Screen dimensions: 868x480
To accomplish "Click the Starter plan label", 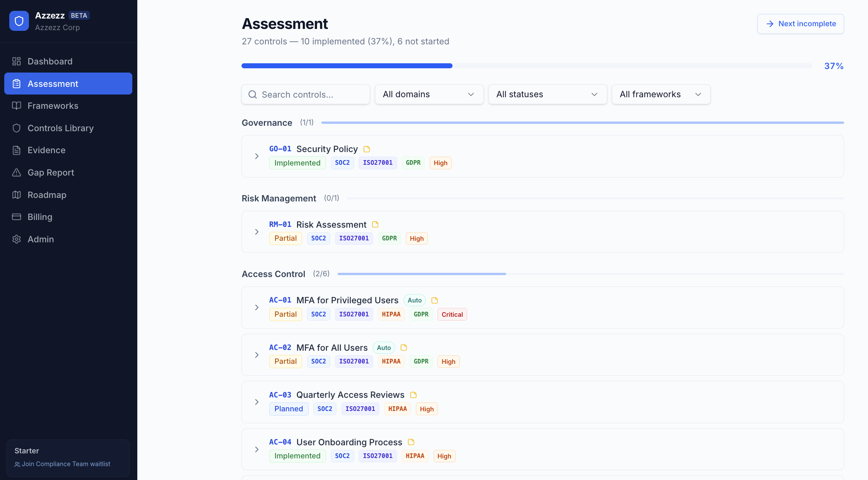I will (x=27, y=451).
